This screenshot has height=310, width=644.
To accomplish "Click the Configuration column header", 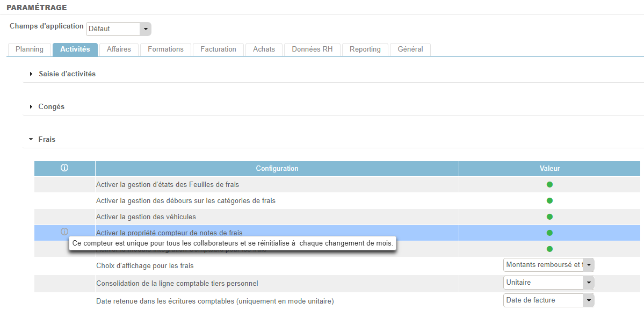I will [x=277, y=168].
